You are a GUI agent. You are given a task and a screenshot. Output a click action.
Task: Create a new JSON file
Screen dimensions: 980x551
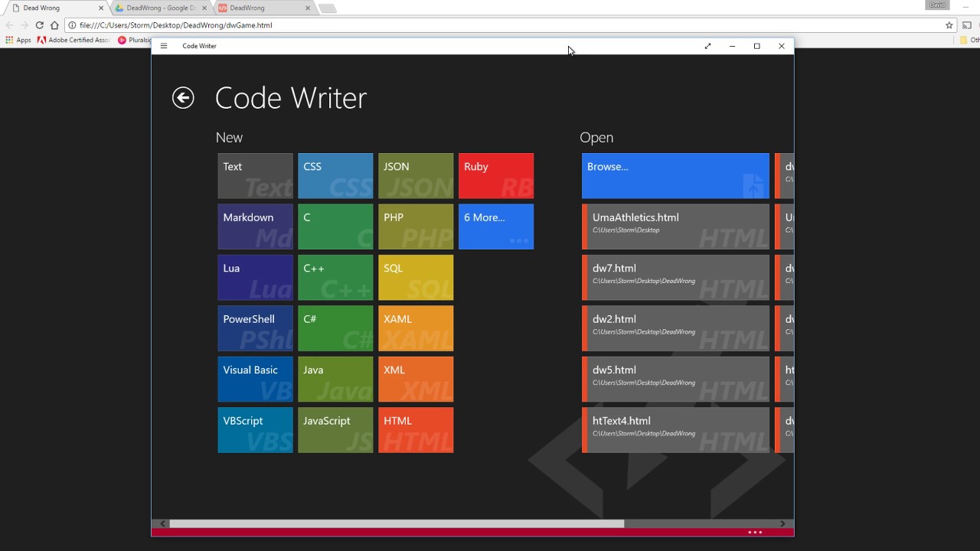(x=416, y=176)
